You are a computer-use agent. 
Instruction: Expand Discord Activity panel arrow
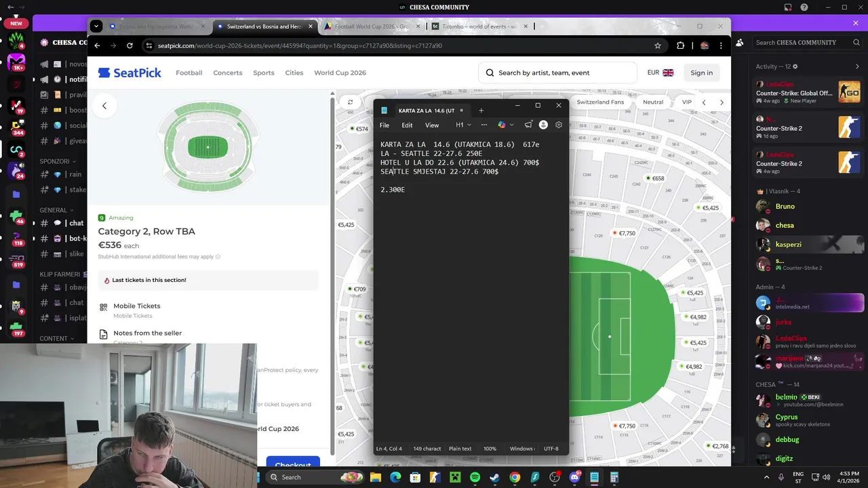click(x=857, y=66)
